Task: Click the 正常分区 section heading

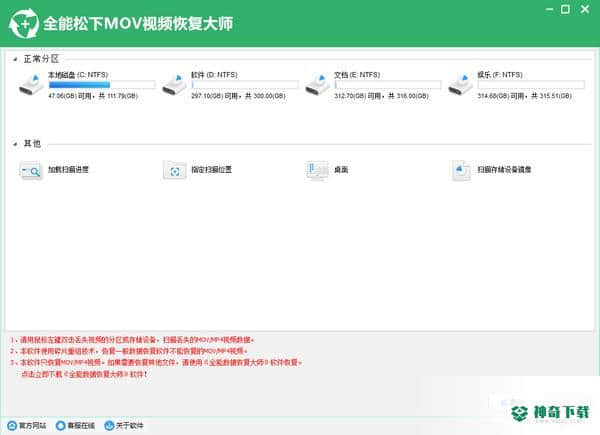Action: coord(41,59)
